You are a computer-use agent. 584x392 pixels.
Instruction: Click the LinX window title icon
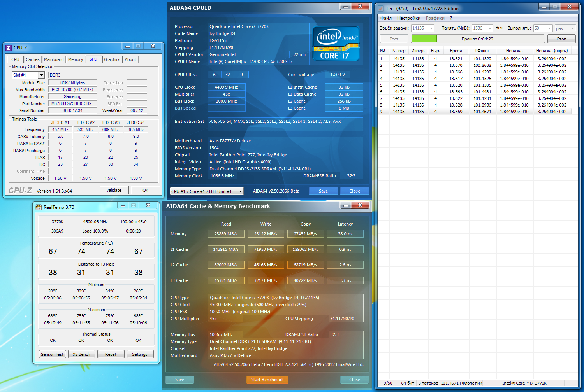(x=381, y=9)
